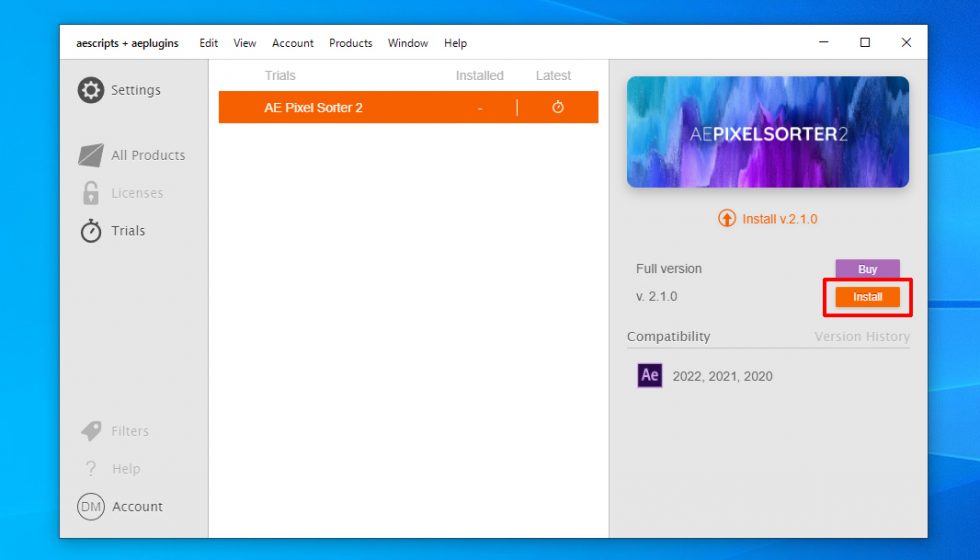The height and width of the screenshot is (560, 980).
Task: Click the Latest column header
Action: click(553, 76)
